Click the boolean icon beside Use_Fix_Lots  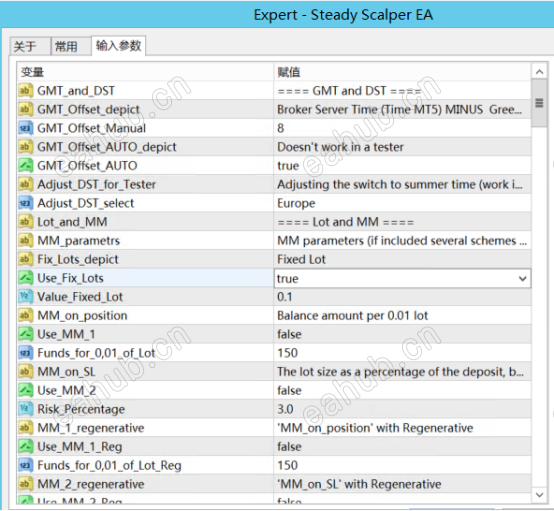coord(25,278)
